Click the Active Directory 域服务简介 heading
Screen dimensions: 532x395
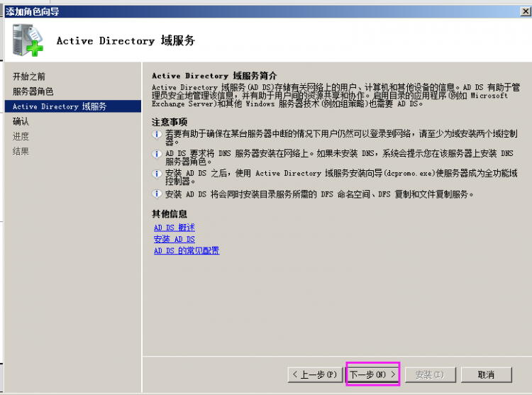tap(214, 76)
